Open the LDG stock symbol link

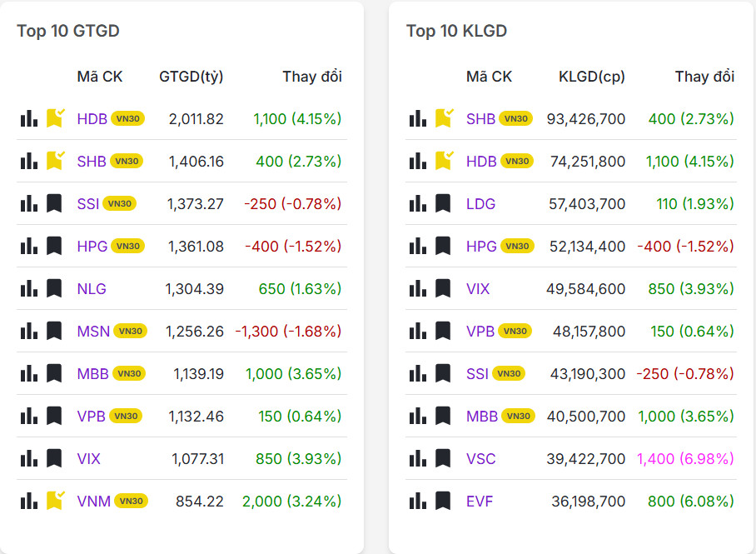click(480, 203)
